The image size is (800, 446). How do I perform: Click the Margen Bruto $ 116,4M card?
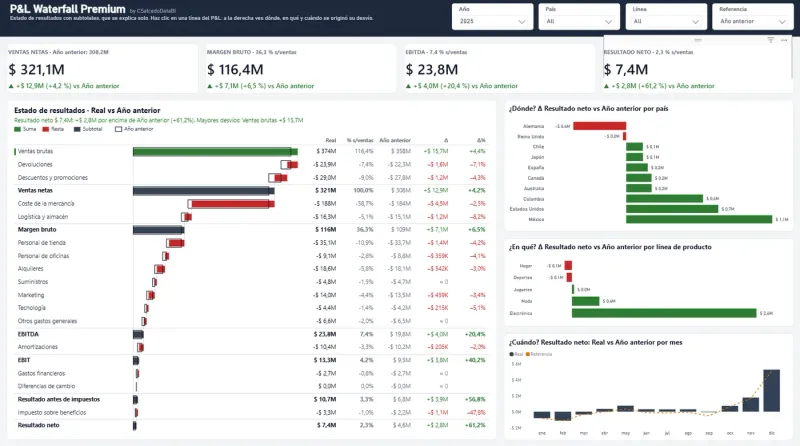click(x=301, y=68)
